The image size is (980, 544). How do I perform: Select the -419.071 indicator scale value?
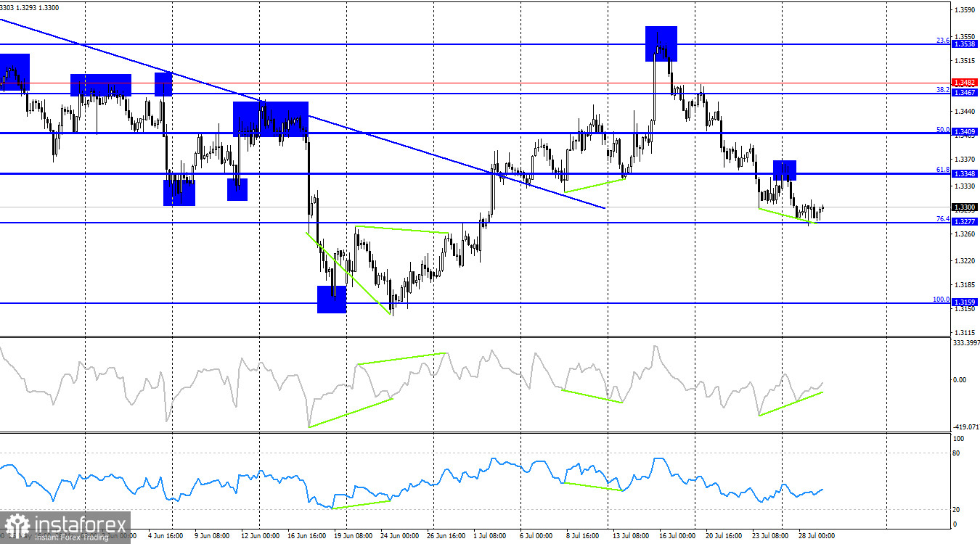pyautogui.click(x=965, y=428)
